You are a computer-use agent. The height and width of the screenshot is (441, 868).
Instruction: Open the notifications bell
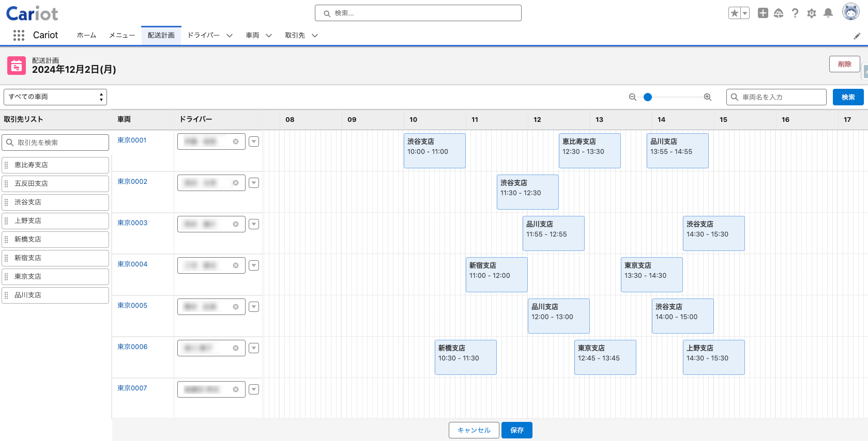[x=828, y=13]
